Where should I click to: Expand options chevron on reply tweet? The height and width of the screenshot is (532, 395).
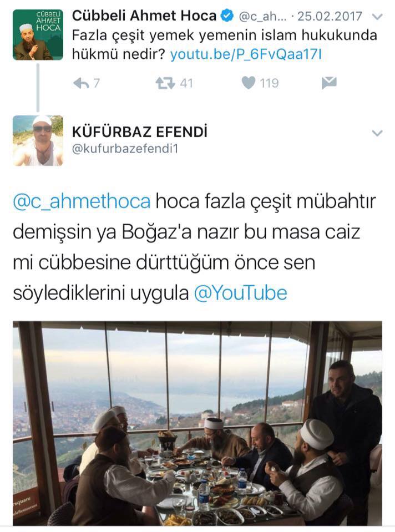point(377,133)
